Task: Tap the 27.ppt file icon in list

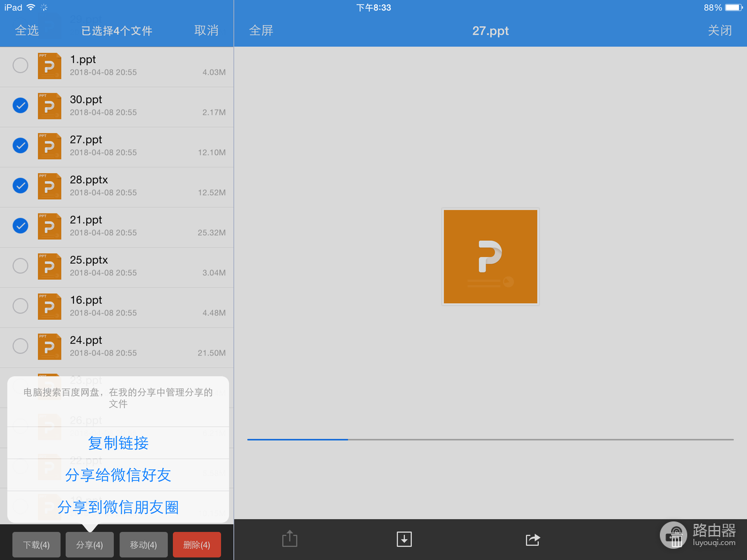Action: (49, 146)
